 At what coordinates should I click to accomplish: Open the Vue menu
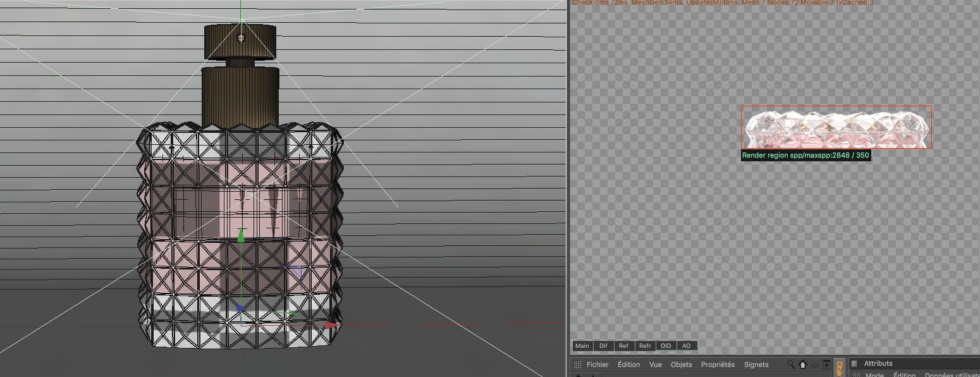pos(656,364)
